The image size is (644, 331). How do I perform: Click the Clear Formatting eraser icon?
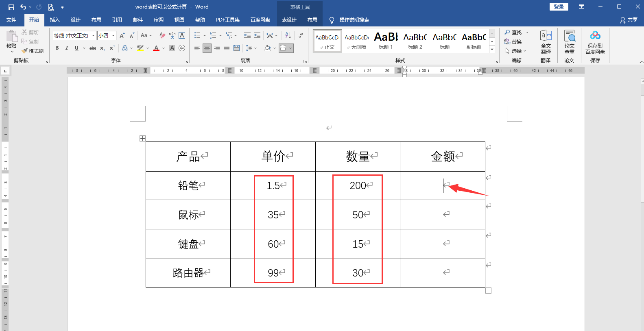(x=162, y=35)
